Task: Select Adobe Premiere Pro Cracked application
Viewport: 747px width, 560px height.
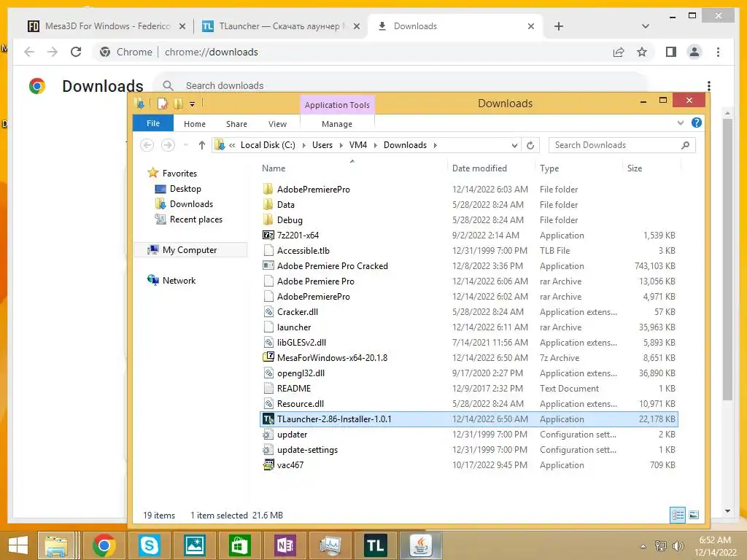Action: click(332, 266)
